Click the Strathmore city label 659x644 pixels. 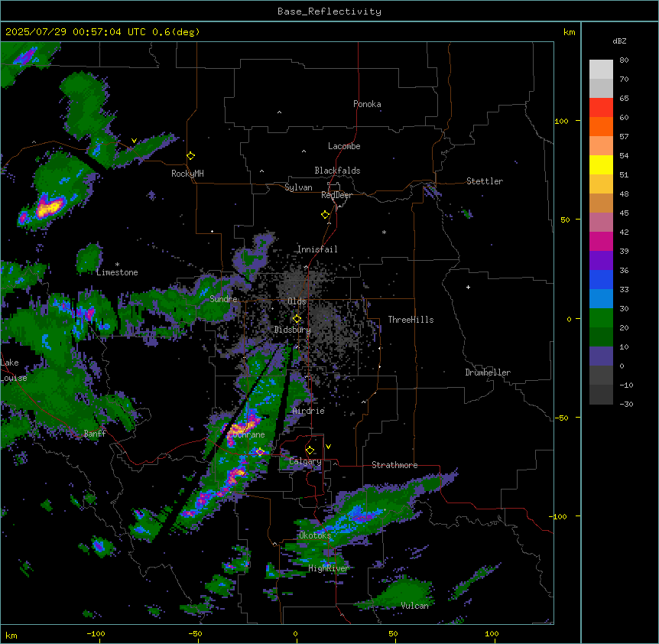tap(394, 465)
